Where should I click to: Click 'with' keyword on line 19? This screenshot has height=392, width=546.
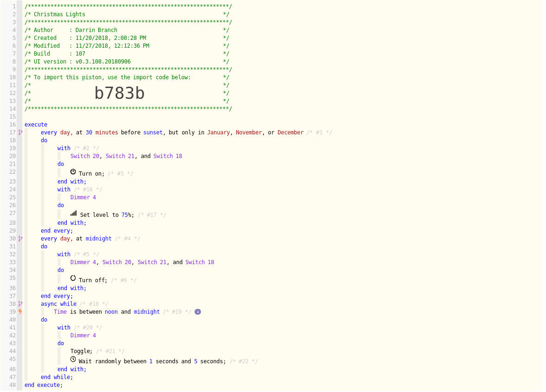tap(64, 149)
